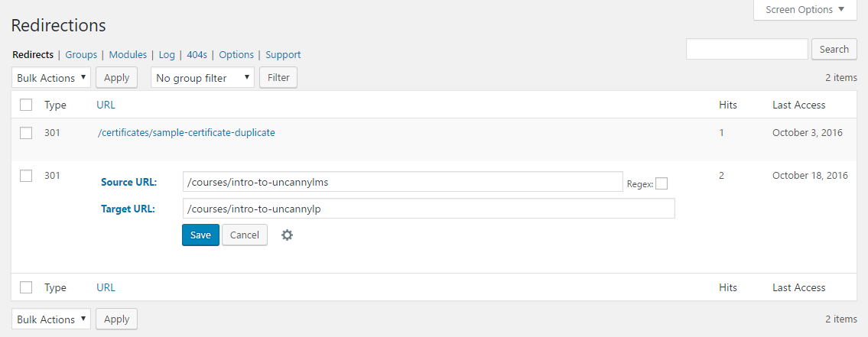Open the bottom Bulk Actions dropdown
The image size is (868, 337).
[51, 319]
